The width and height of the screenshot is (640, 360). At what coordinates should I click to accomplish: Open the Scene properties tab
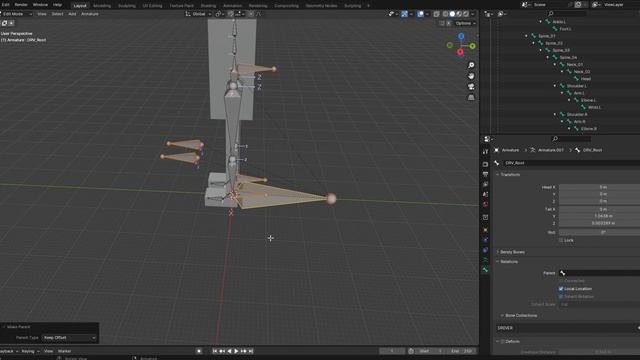click(x=485, y=194)
